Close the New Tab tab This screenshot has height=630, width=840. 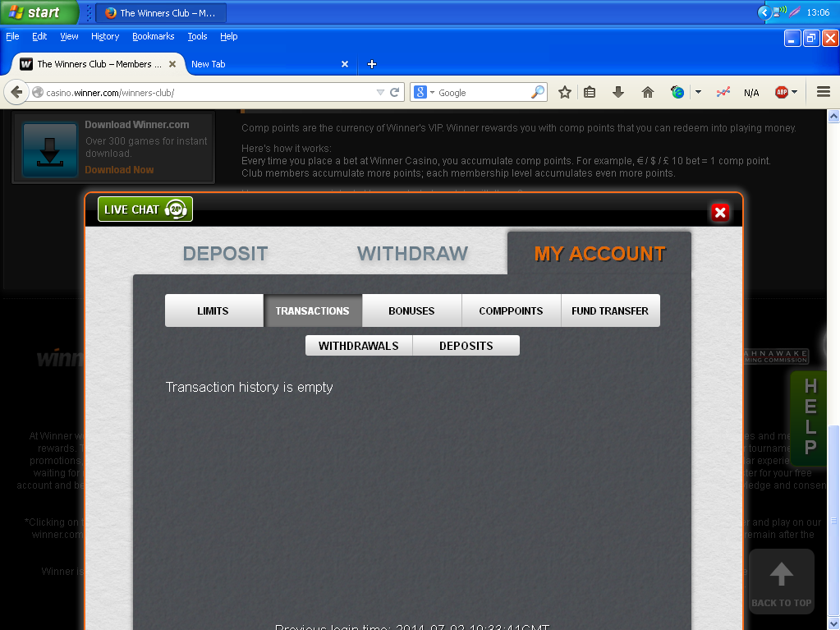[345, 64]
